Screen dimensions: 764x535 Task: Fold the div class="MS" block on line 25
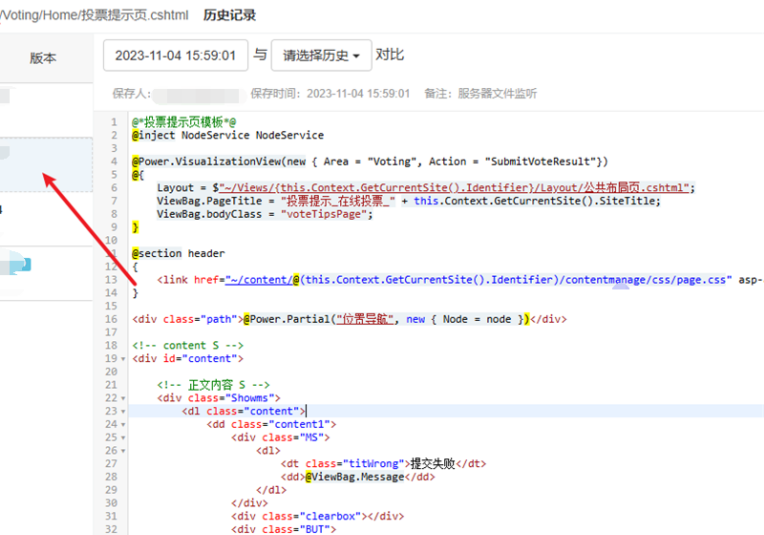tap(123, 438)
